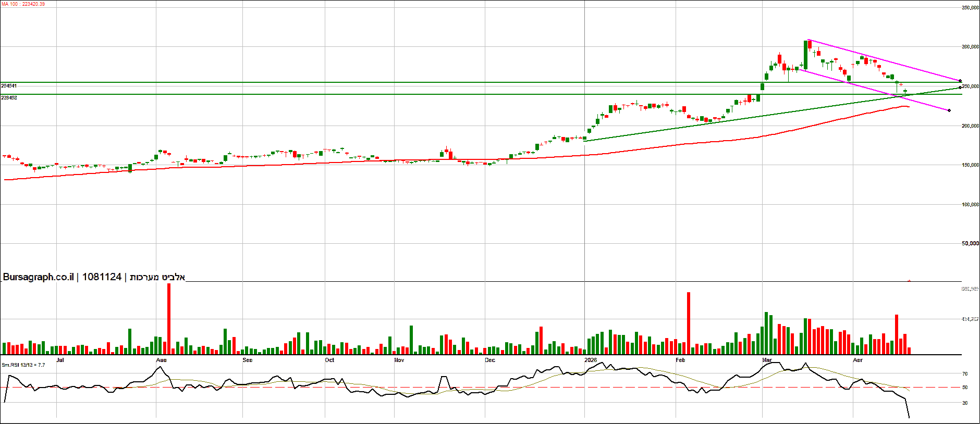
Task: Select the tall red volume spike in February
Action: coord(689,323)
